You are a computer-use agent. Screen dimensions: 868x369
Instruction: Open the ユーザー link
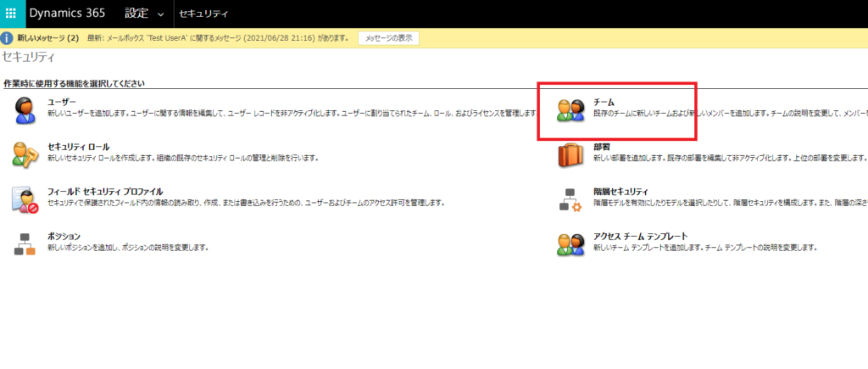[x=61, y=103]
